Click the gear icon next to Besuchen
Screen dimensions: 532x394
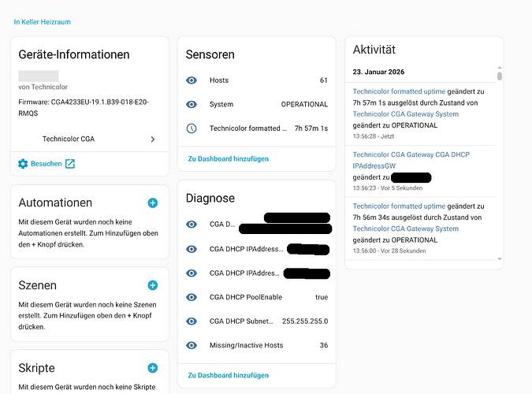(23, 164)
